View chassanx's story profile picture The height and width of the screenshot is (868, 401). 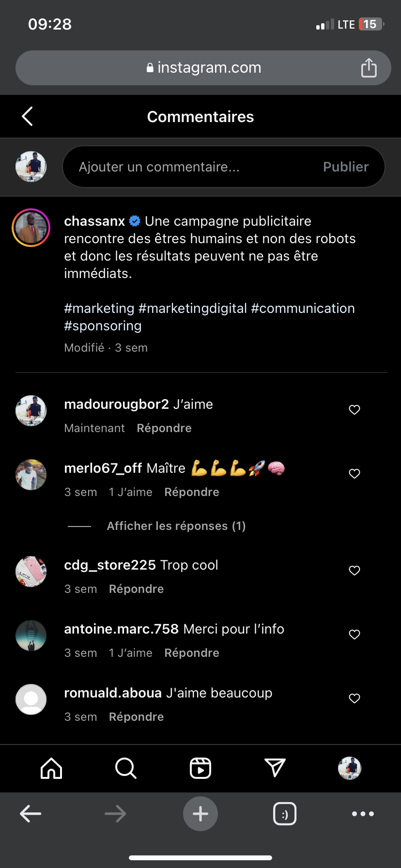click(x=31, y=228)
